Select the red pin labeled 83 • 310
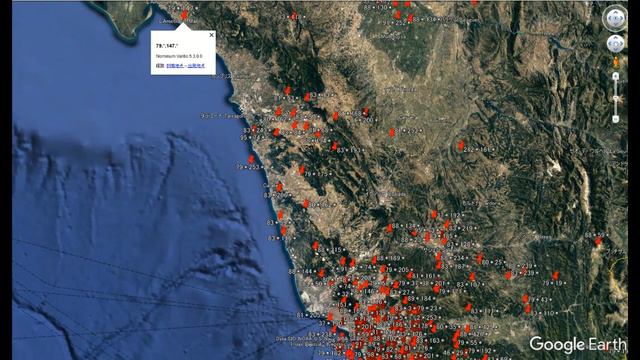Screen dimensions: 640x360 point(528,309)
